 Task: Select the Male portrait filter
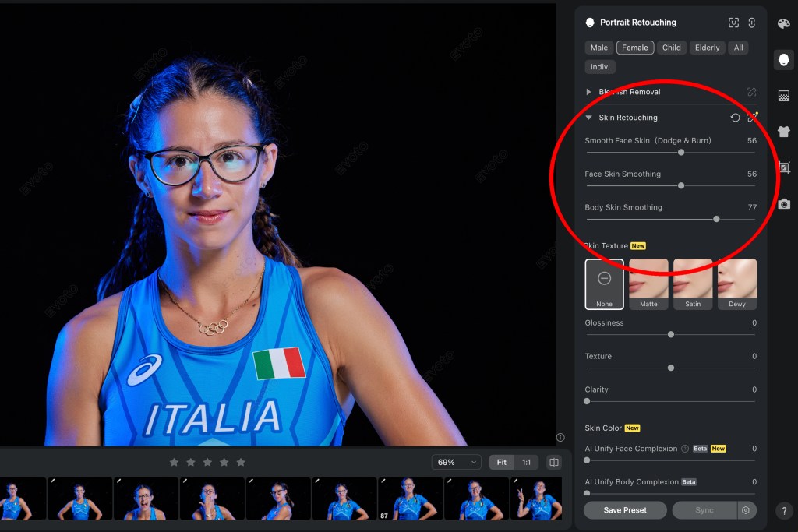598,48
